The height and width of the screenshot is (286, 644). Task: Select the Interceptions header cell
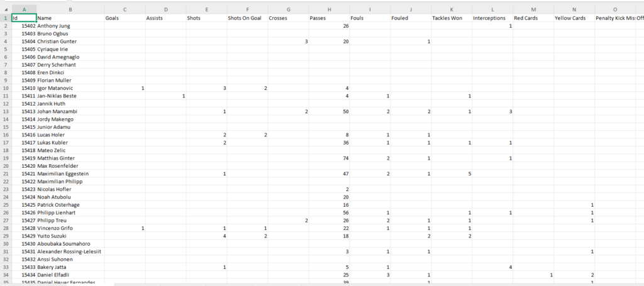pos(492,18)
